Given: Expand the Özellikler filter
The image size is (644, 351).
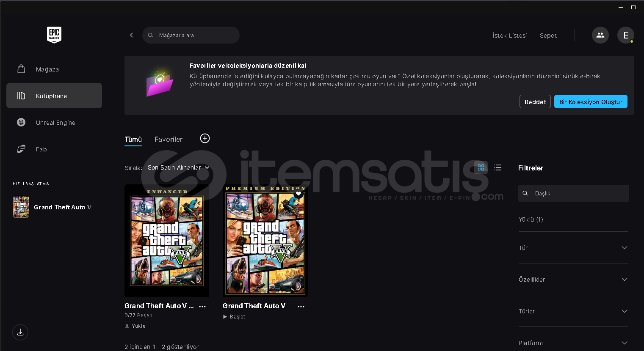Looking at the screenshot, I should 573,280.
